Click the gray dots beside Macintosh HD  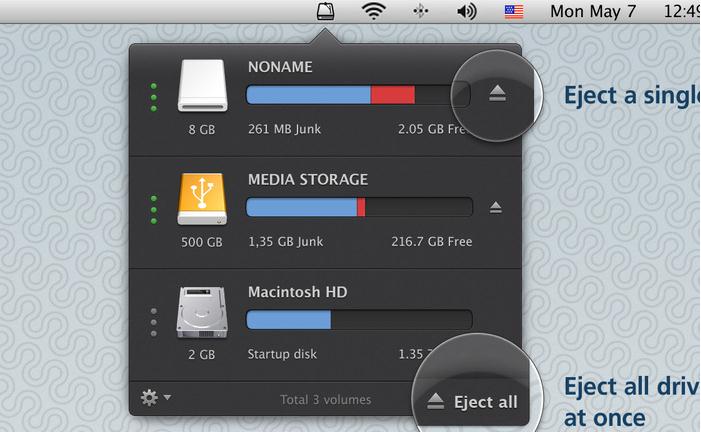[x=154, y=322]
